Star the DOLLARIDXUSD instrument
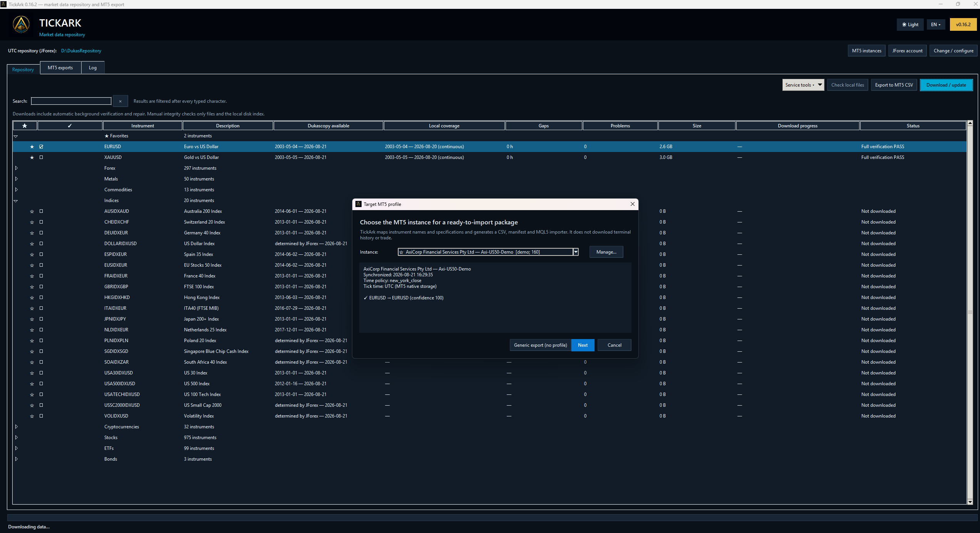The image size is (980, 533). click(32, 244)
